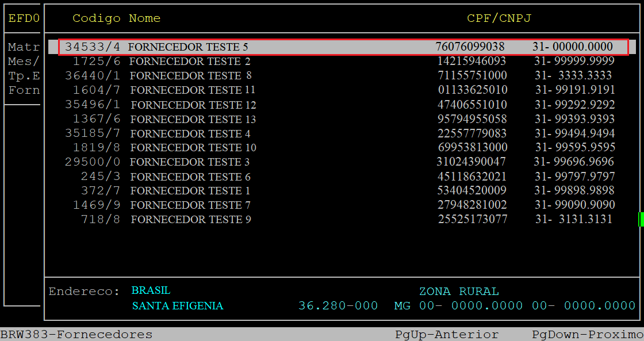
Task: Select the highlighted FORNECEDOR TESTE 5 row
Action: (188, 47)
